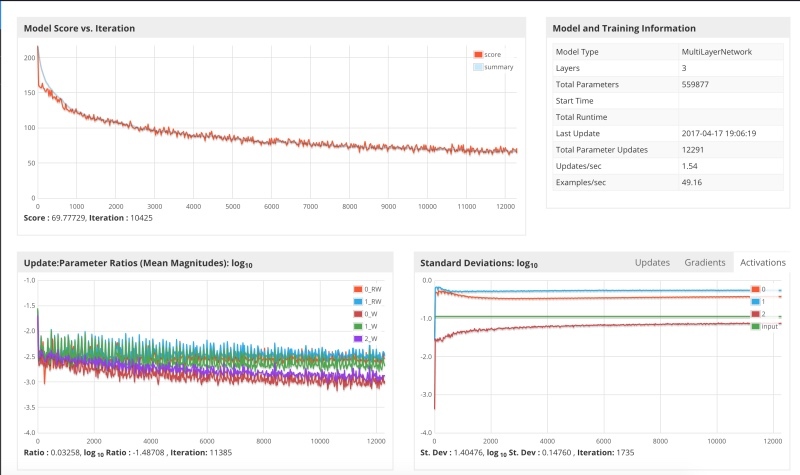
Task: Click the Update:Parameter Ratios panel title
Action: pos(138,263)
